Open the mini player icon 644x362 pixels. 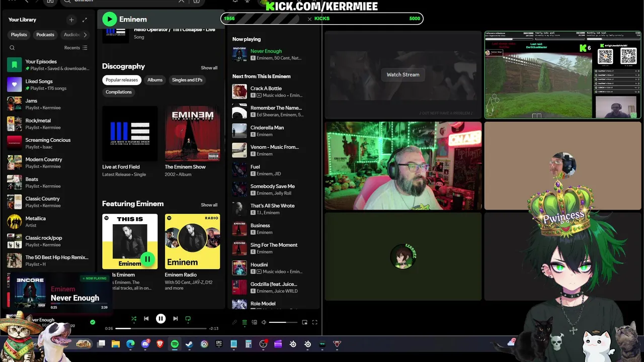[304, 322]
